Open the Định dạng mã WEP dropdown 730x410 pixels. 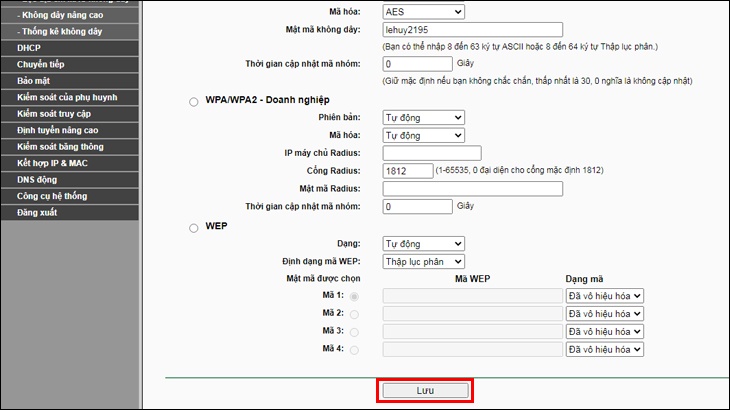coord(424,261)
